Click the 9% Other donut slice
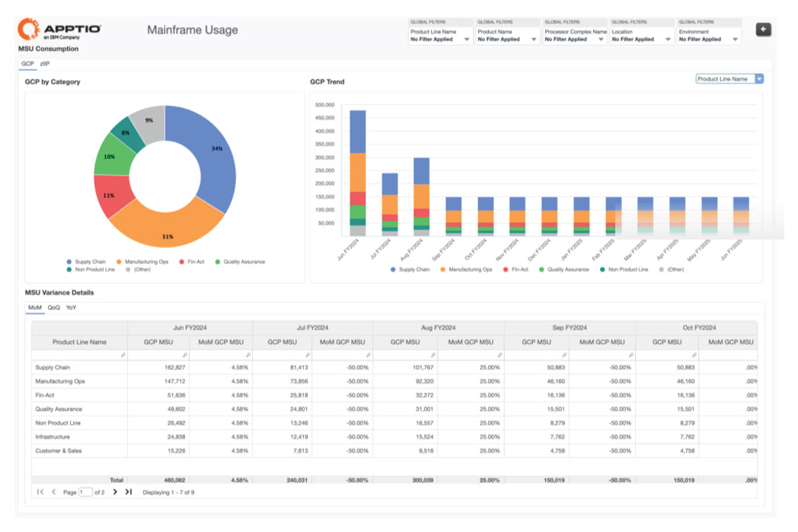798x532 pixels. pyautogui.click(x=149, y=122)
